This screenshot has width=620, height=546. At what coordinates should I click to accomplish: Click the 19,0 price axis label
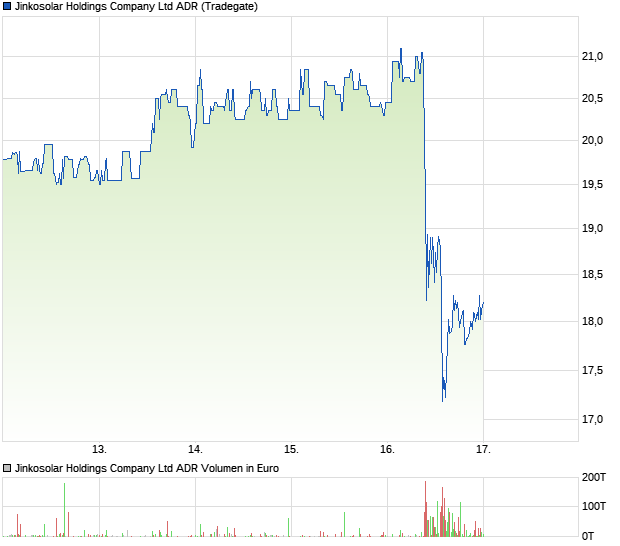pos(592,228)
